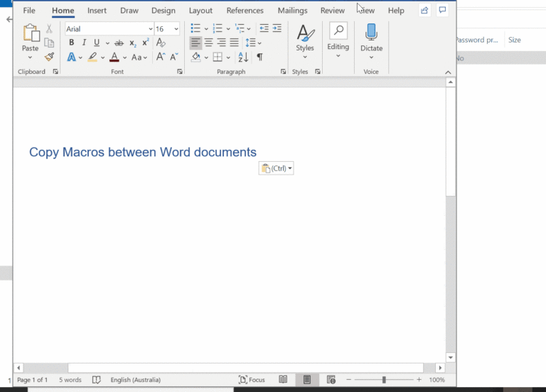This screenshot has height=392, width=546.
Task: Toggle Justify paragraph alignment
Action: point(235,43)
